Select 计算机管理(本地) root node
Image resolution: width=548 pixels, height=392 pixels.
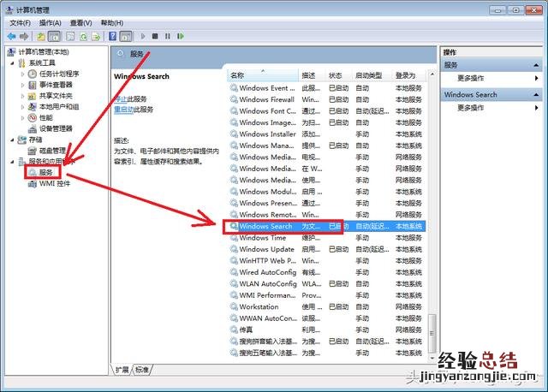(44, 52)
